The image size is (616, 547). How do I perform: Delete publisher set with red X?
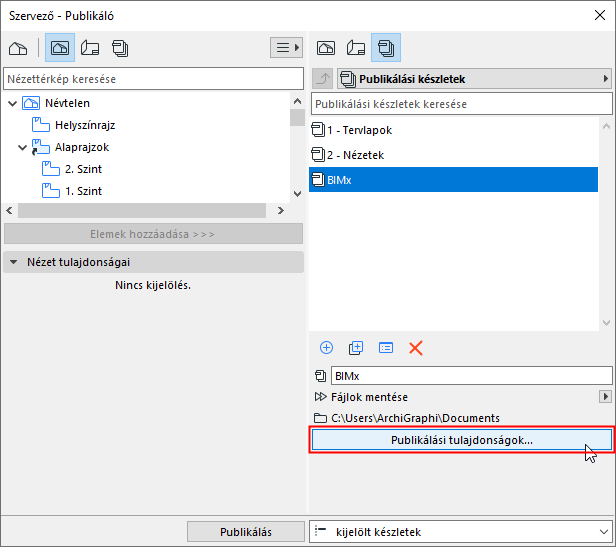(416, 348)
